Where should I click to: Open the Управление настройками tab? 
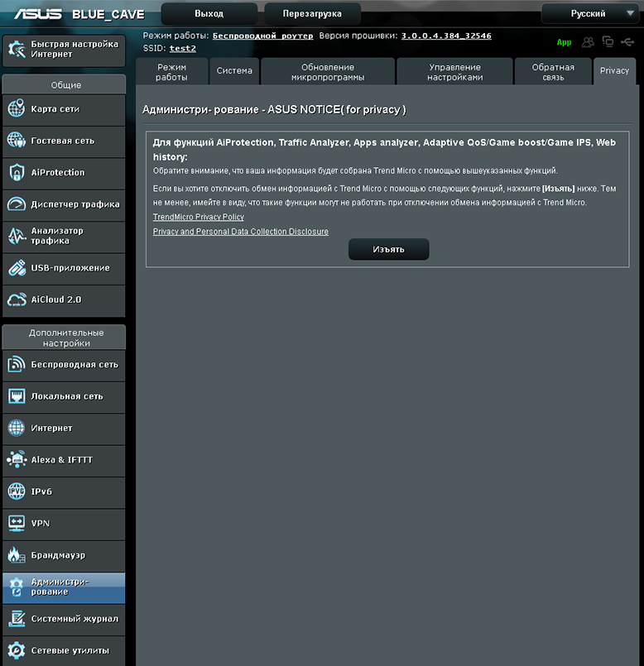[x=454, y=72]
